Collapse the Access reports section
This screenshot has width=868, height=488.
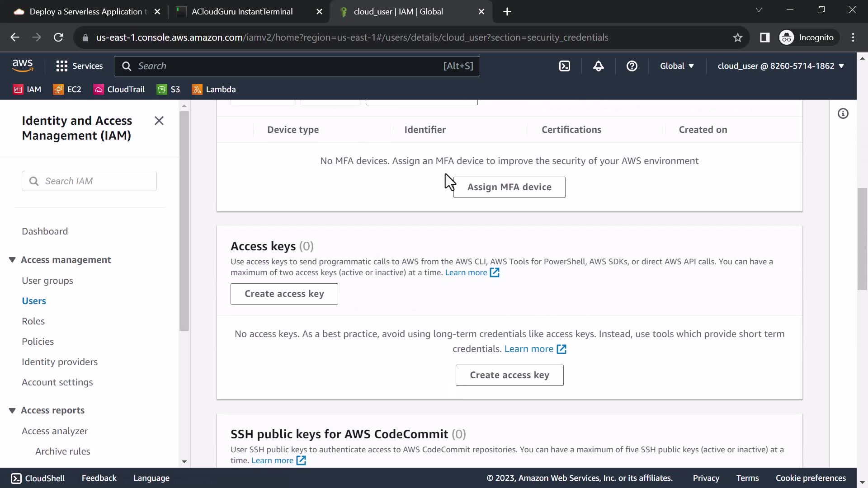point(12,410)
